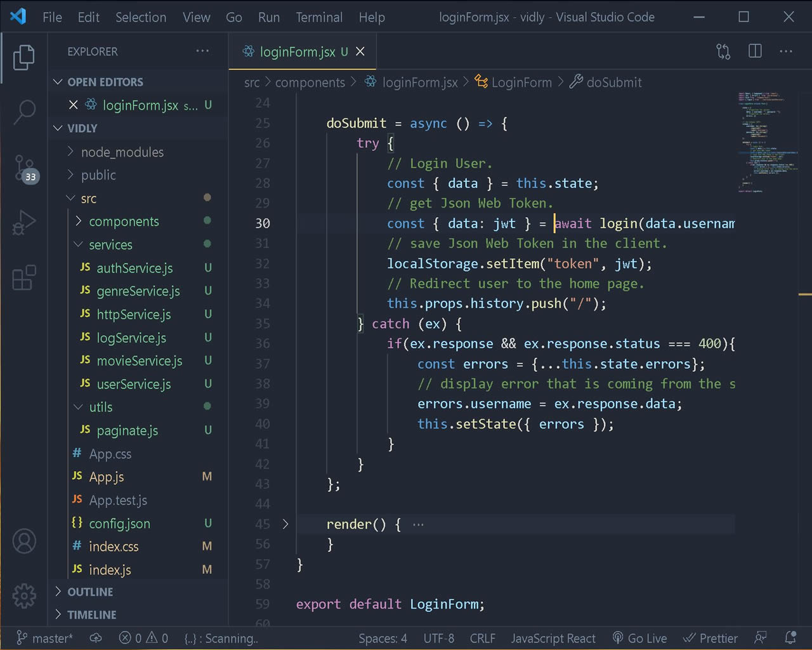Open the Extensions view

(24, 277)
